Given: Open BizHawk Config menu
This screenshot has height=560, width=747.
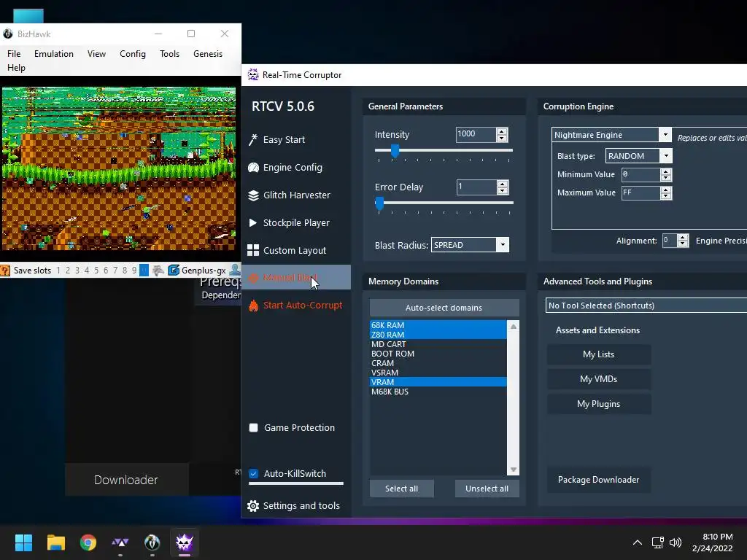Looking at the screenshot, I should tap(133, 54).
